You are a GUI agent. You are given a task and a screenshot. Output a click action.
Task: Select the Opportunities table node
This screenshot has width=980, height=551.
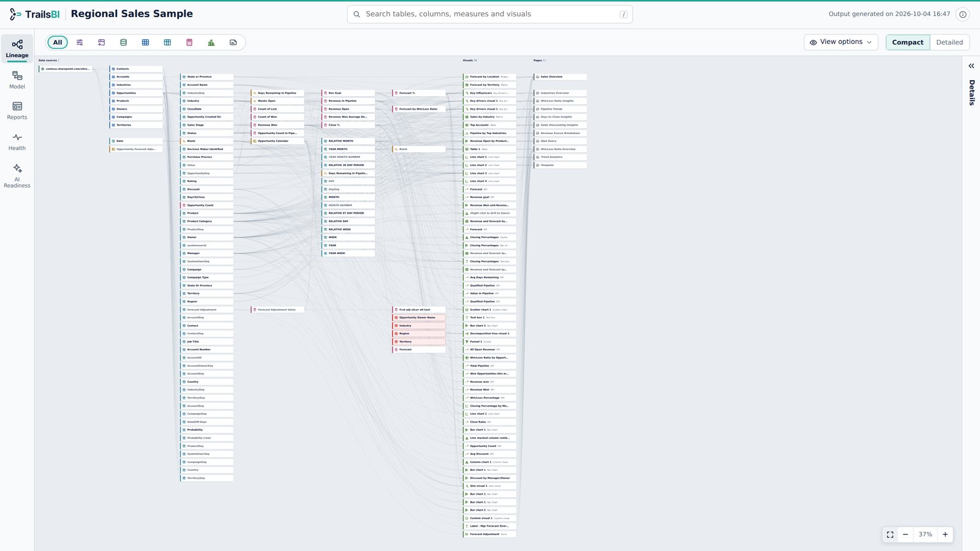pyautogui.click(x=137, y=93)
